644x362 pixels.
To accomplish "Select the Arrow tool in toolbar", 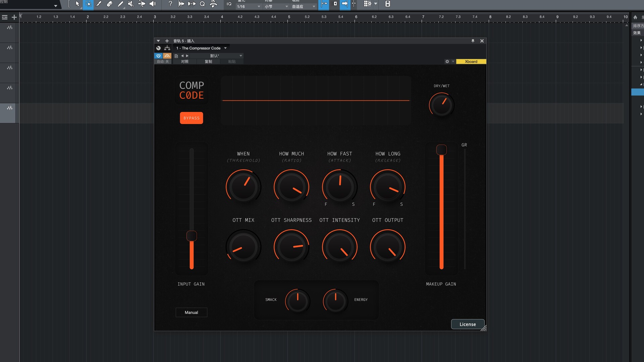I will click(x=77, y=4).
